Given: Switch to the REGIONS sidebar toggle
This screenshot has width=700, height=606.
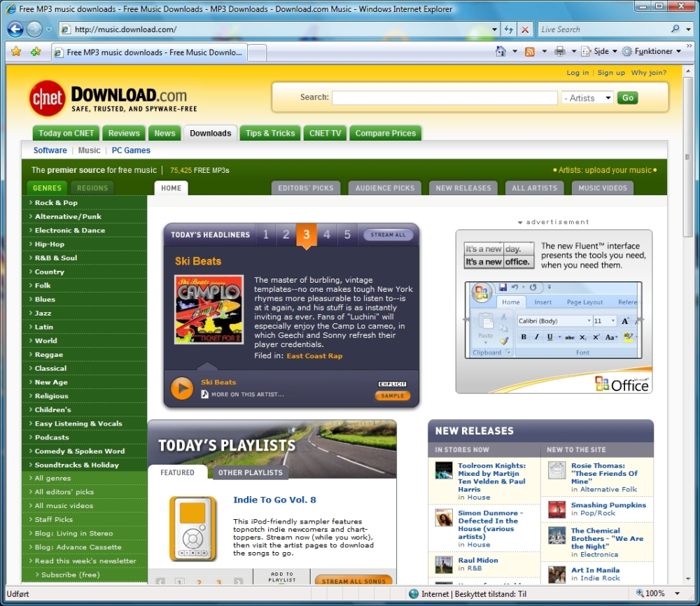Looking at the screenshot, I should [x=92, y=188].
